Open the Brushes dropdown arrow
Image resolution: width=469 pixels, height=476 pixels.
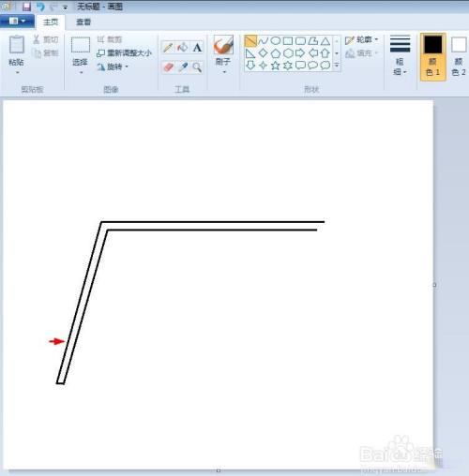tap(224, 72)
